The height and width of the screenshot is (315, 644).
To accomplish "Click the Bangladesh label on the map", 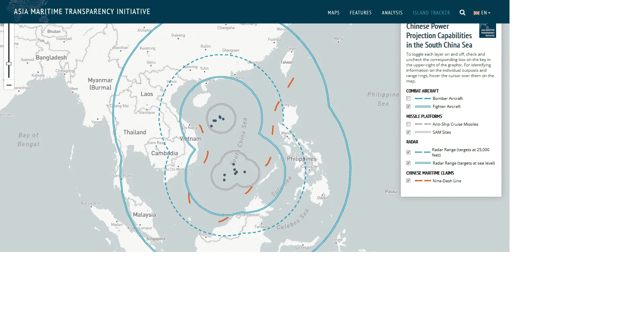I will [51, 58].
